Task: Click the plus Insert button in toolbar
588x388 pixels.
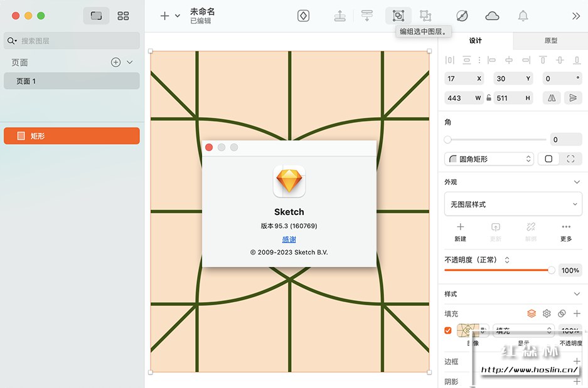Action: coord(164,16)
